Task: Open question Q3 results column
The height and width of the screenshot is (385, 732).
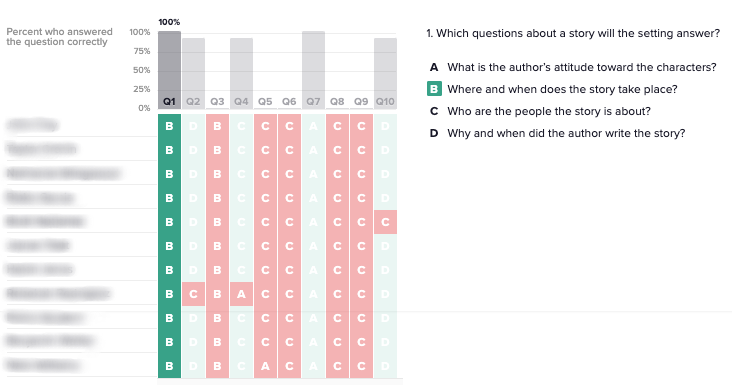Action: coord(217,101)
